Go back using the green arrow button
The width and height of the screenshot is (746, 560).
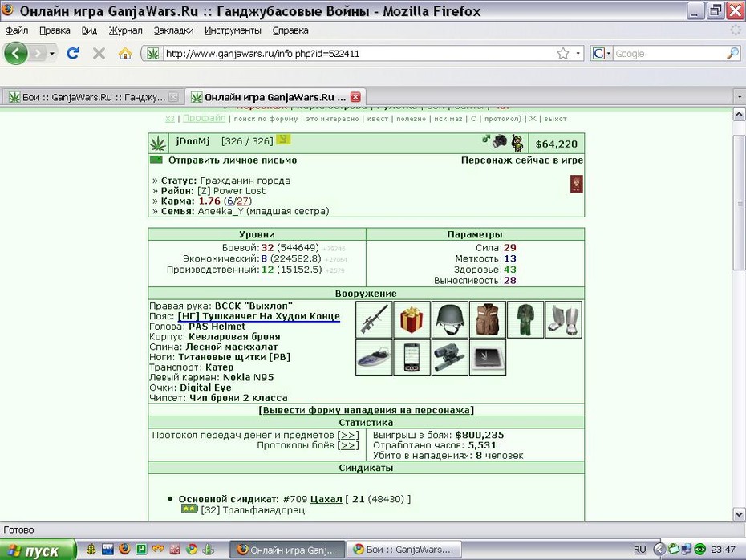coord(16,53)
